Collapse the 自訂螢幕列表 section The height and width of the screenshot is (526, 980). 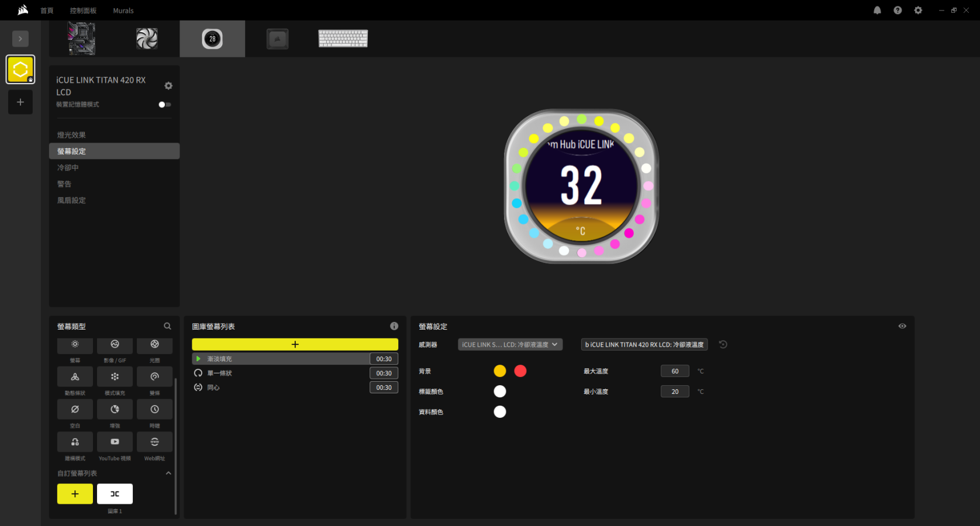168,473
